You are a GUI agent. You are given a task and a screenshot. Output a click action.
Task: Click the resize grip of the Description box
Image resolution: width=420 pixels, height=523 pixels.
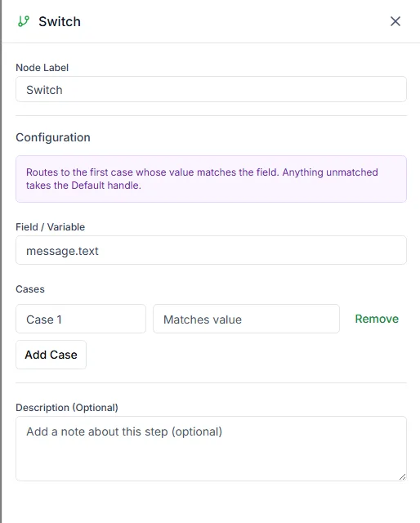402,476
